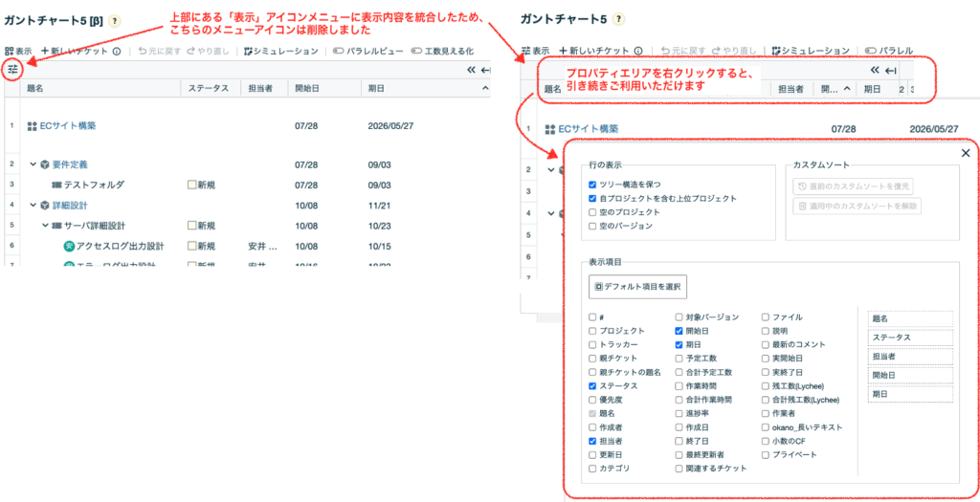980x502 pixels.
Task: Collapse row 4 chevron in right-hand chart
Action: click(550, 213)
